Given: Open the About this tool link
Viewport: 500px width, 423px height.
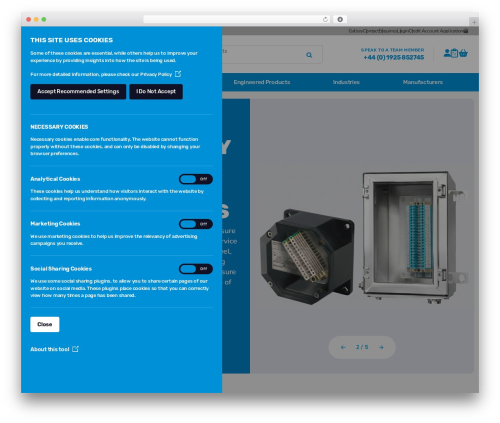Looking at the screenshot, I should [50, 349].
